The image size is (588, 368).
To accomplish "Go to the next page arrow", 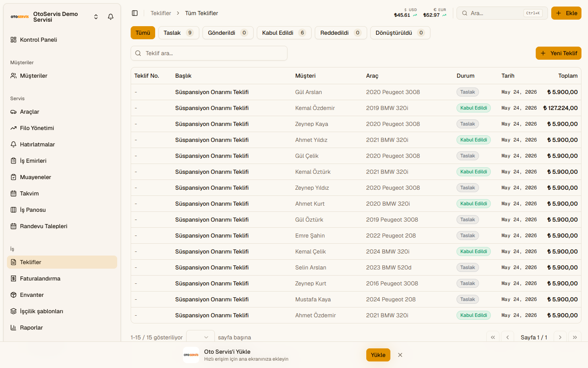I will click(x=560, y=337).
